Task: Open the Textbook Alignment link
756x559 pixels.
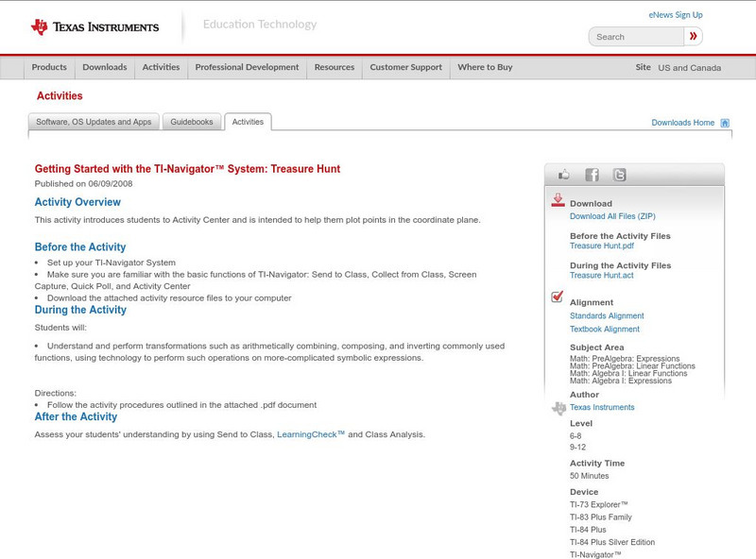Action: [x=605, y=330]
